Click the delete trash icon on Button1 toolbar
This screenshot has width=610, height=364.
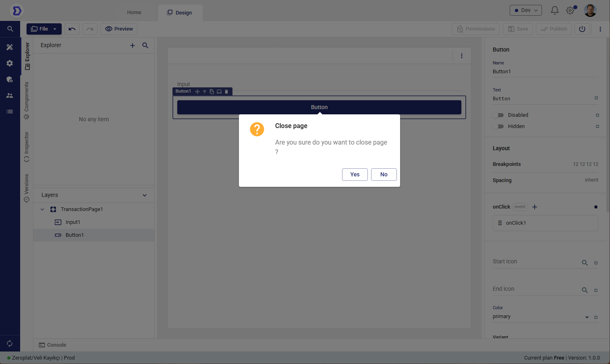tap(226, 92)
